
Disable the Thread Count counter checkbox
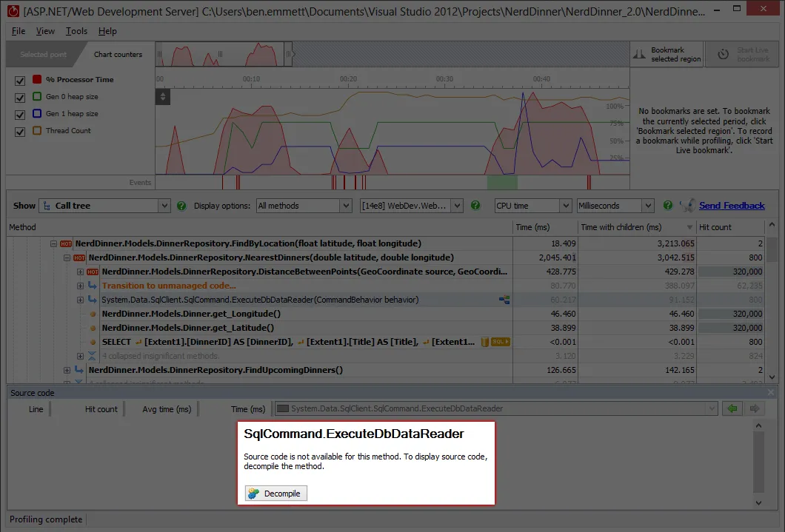pyautogui.click(x=20, y=131)
